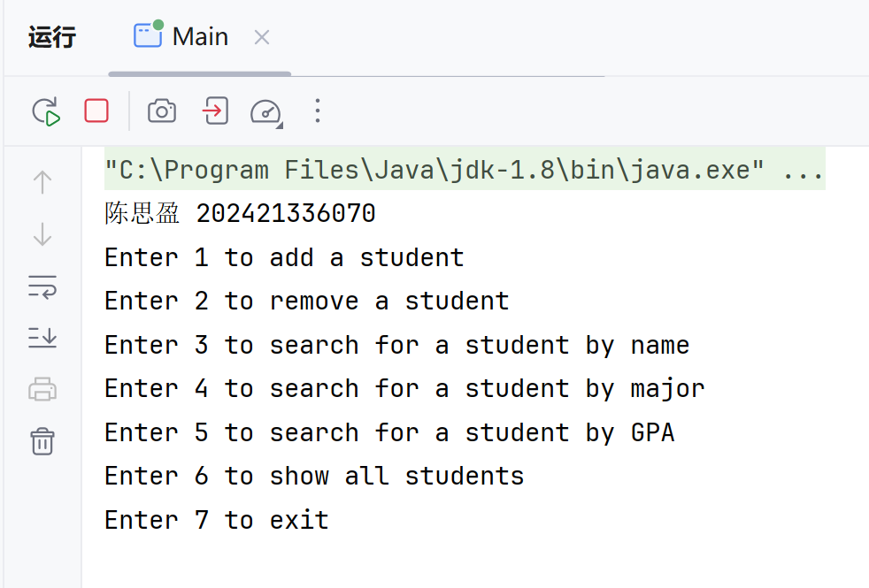Viewport: 869px width, 588px height.
Task: Click the camera thread dump icon
Action: tap(161, 111)
